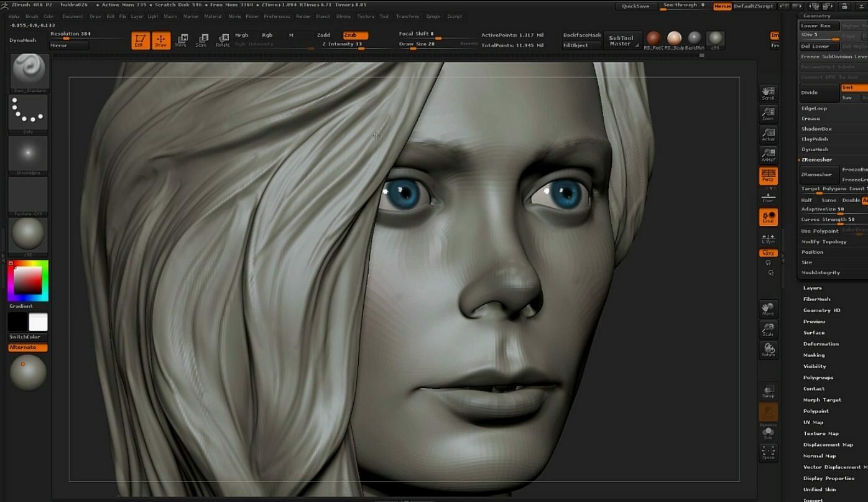
Task: Toggle the Zsub sculpting mode
Action: pos(355,35)
